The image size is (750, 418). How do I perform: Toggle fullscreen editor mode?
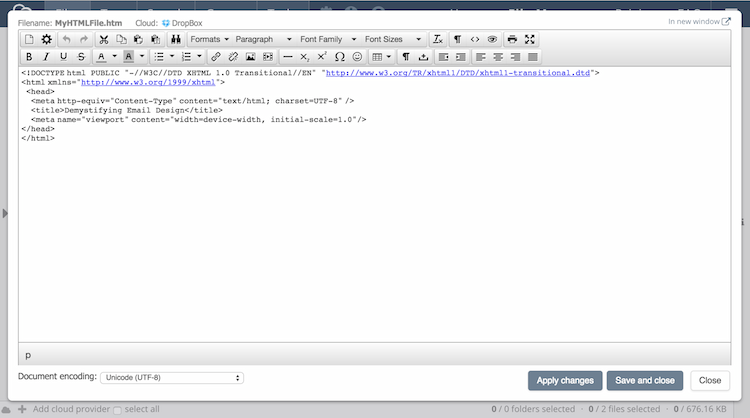coord(530,39)
